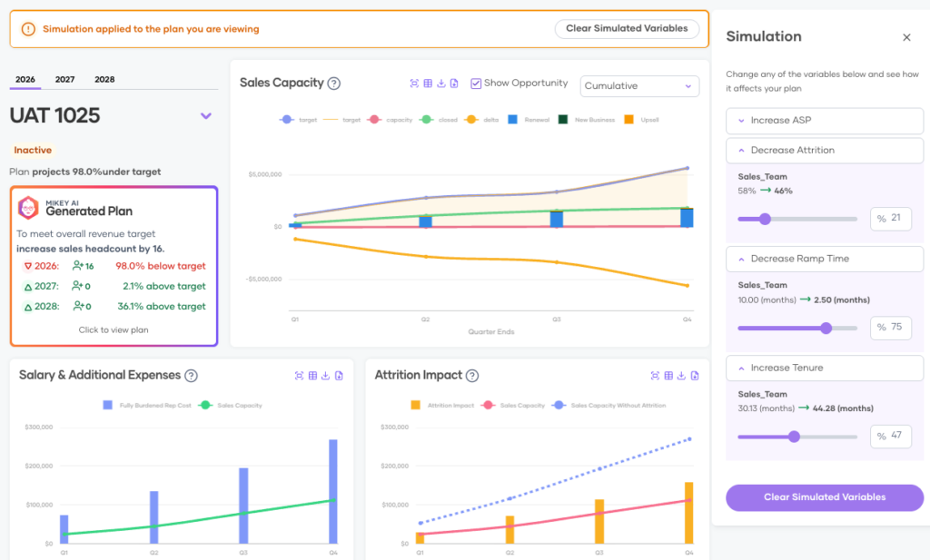Open the Cumulative view dropdown
The image size is (930, 560).
tap(639, 86)
